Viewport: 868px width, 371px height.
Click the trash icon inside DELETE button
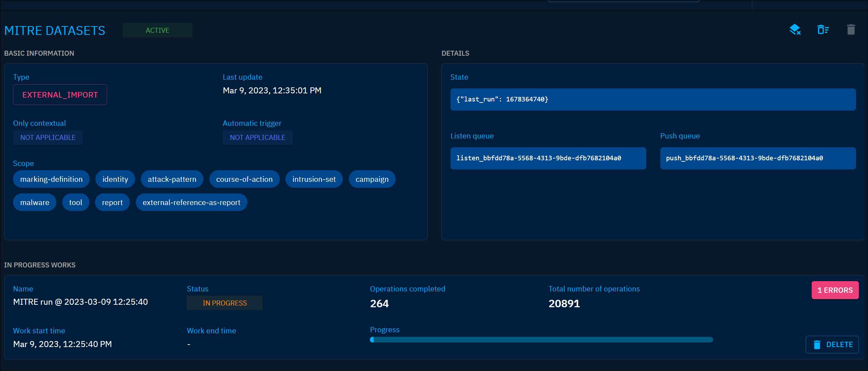817,344
